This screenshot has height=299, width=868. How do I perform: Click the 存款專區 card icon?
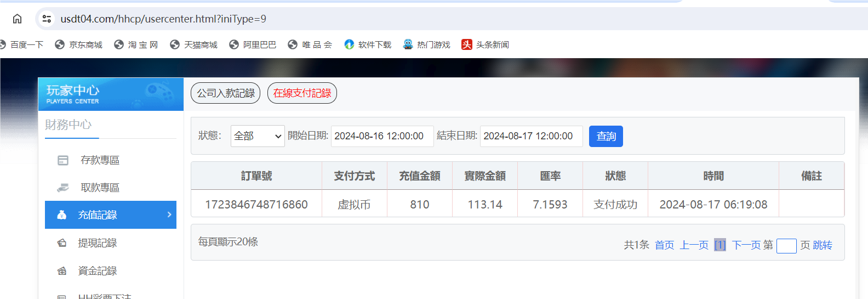pos(63,160)
